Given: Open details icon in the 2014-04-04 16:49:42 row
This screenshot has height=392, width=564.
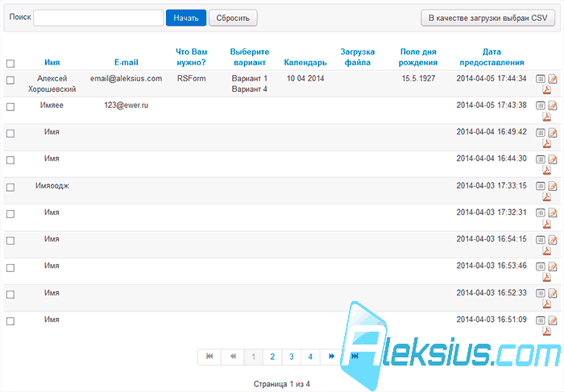Looking at the screenshot, I should point(541,132).
